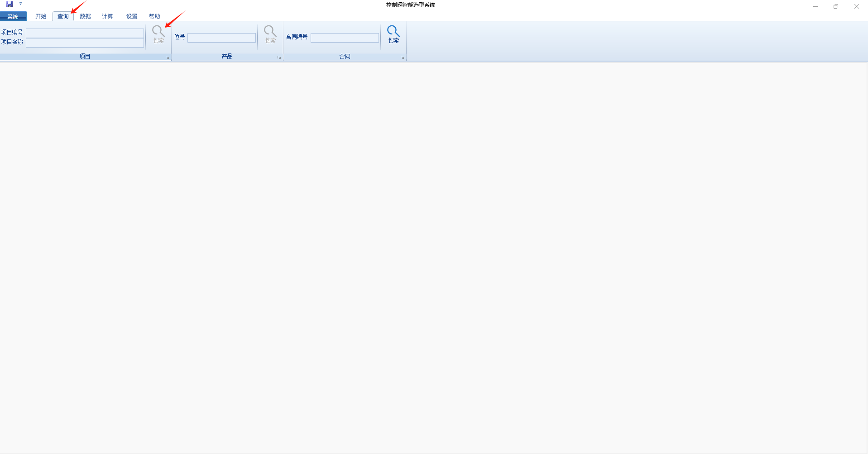Viewport: 868px width, 454px height.
Task: Click the save icon in quick access toolbar
Action: [x=10, y=4]
